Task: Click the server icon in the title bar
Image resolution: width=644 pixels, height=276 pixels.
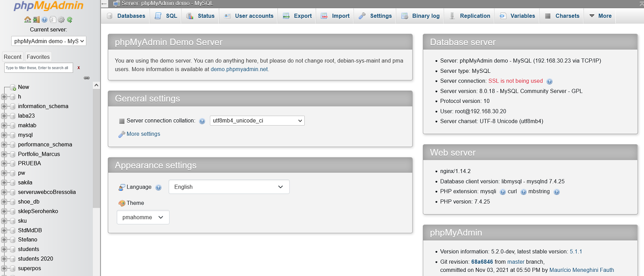Action: coord(116,4)
